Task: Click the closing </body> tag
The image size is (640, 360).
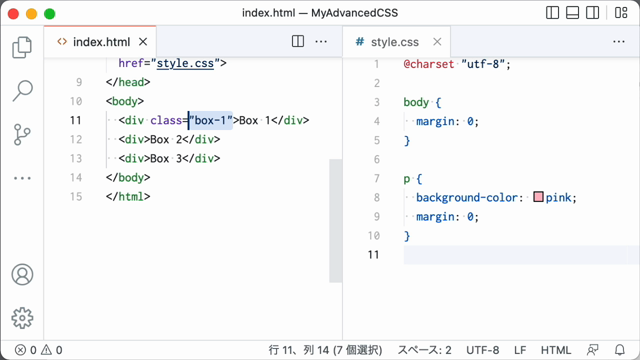Action: click(x=128, y=178)
